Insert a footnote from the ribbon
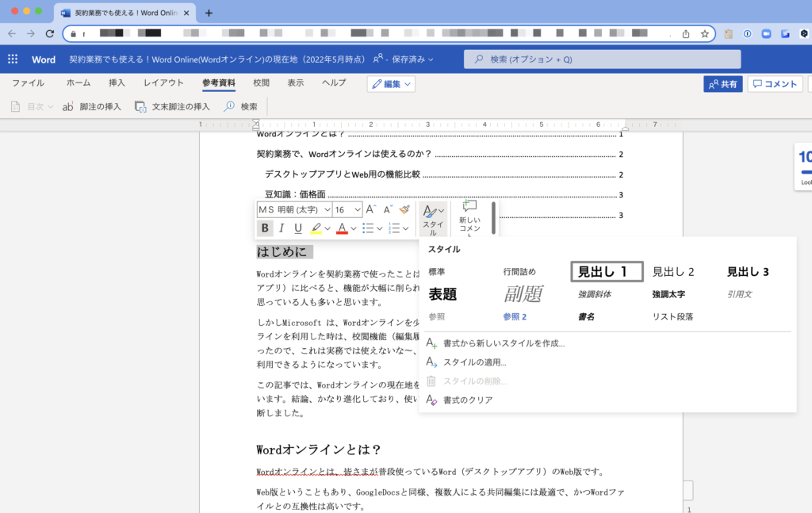This screenshot has height=513, width=812. tap(92, 106)
